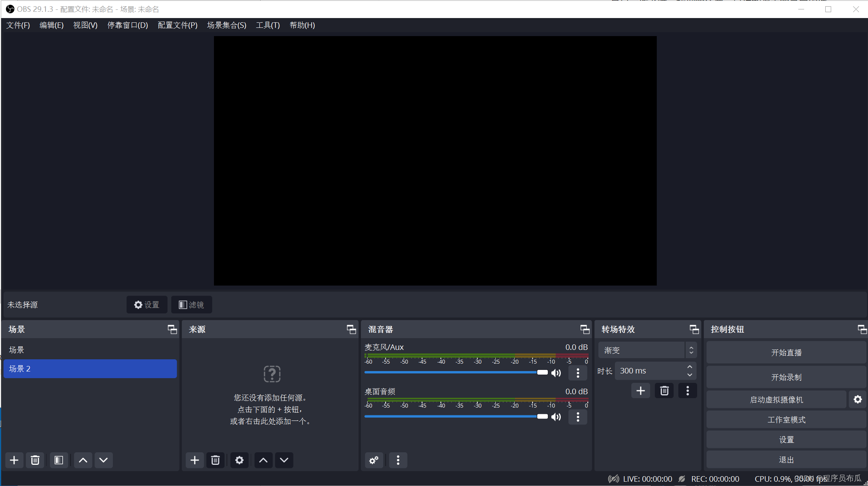Open virtual camera settings gear icon

858,399
